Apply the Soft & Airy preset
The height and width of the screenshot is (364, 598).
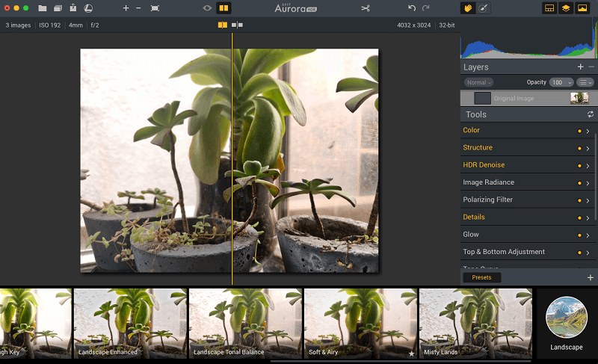point(360,323)
